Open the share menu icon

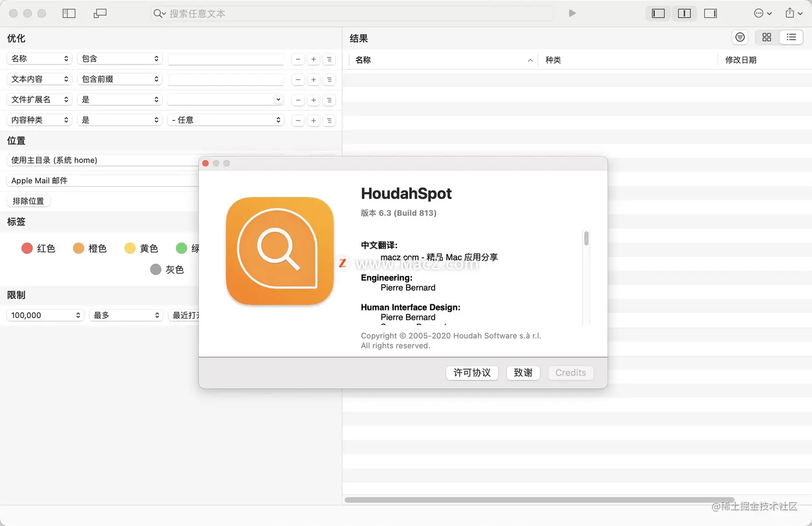(x=794, y=13)
